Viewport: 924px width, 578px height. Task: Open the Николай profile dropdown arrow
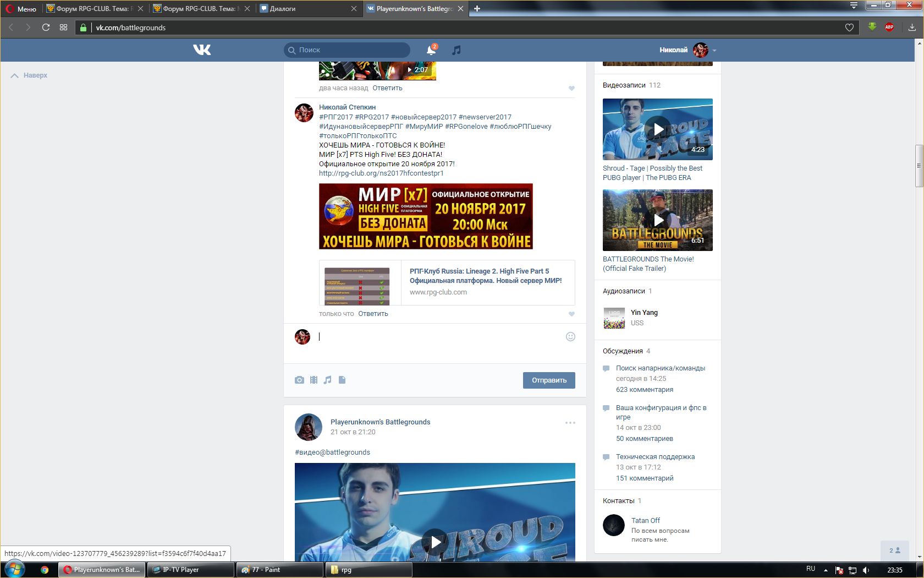714,50
